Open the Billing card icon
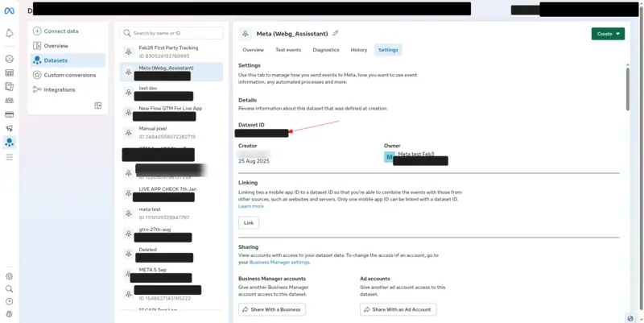 coord(9,114)
